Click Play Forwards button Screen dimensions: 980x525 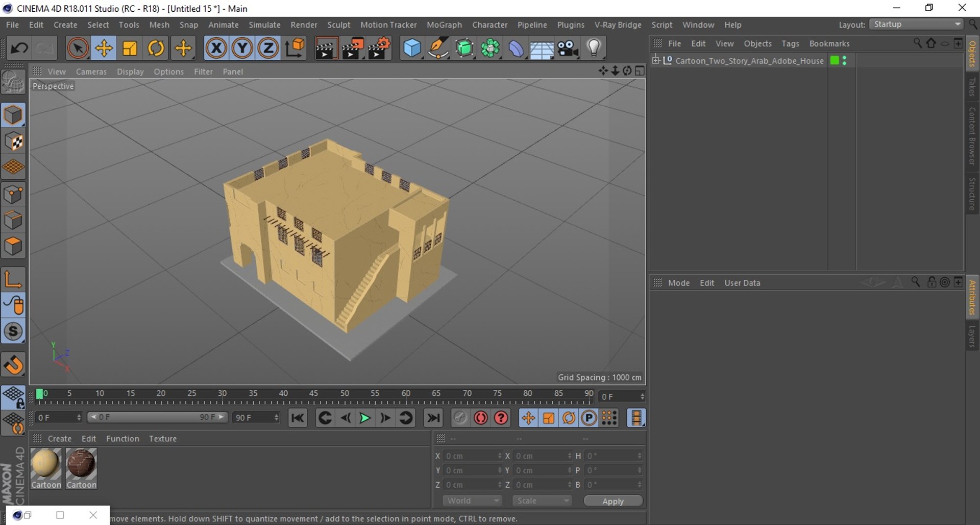(x=365, y=418)
